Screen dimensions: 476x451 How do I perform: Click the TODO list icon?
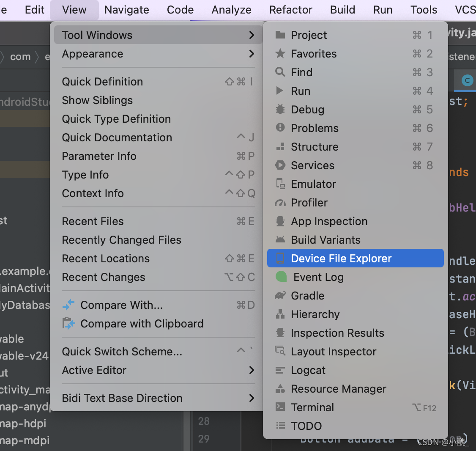tap(280, 426)
